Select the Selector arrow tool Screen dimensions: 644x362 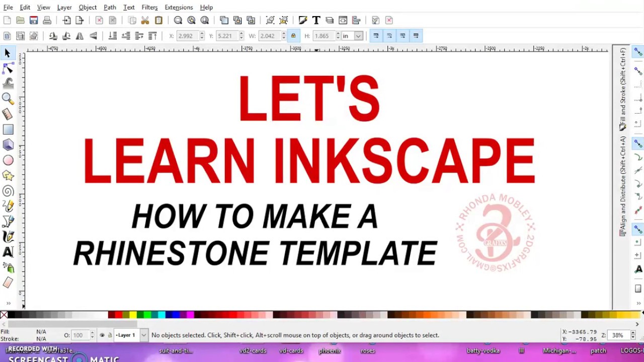tap(8, 53)
